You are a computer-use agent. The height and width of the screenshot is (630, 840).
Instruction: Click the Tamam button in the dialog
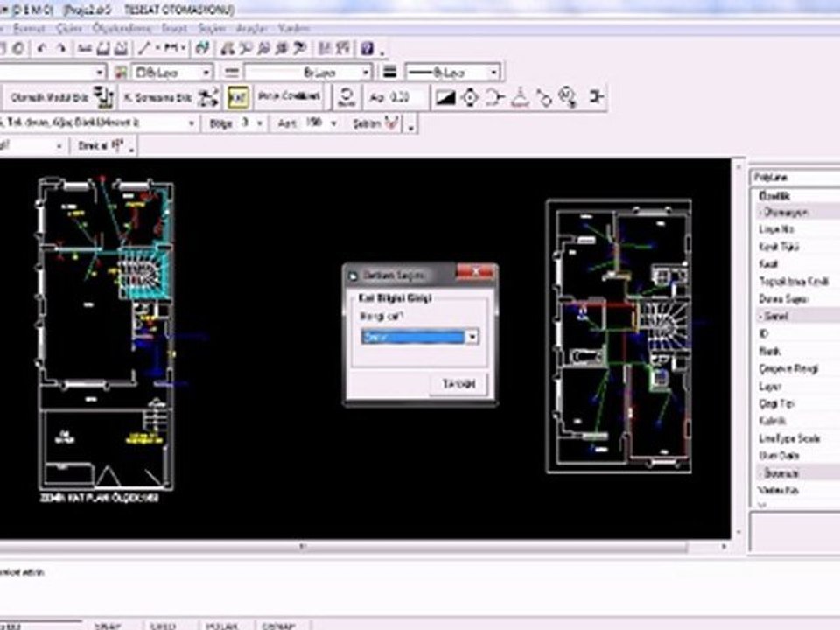(x=458, y=384)
